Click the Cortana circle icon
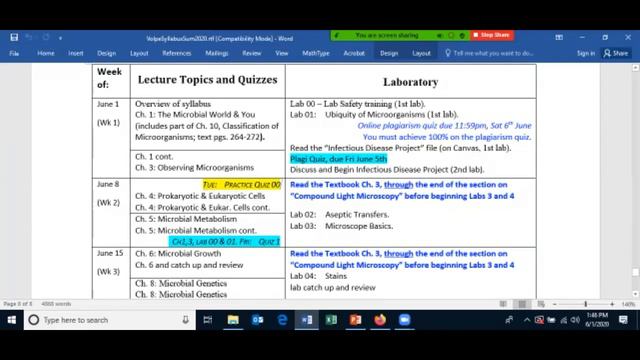Viewport: 640px width, 360px height. click(x=34, y=320)
